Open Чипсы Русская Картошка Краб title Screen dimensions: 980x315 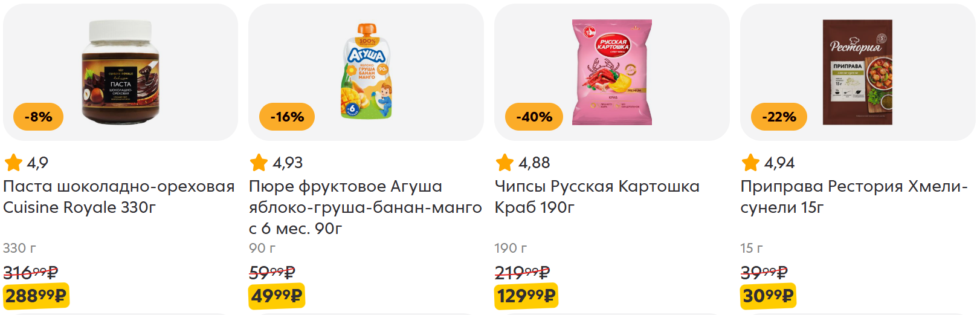click(x=597, y=196)
